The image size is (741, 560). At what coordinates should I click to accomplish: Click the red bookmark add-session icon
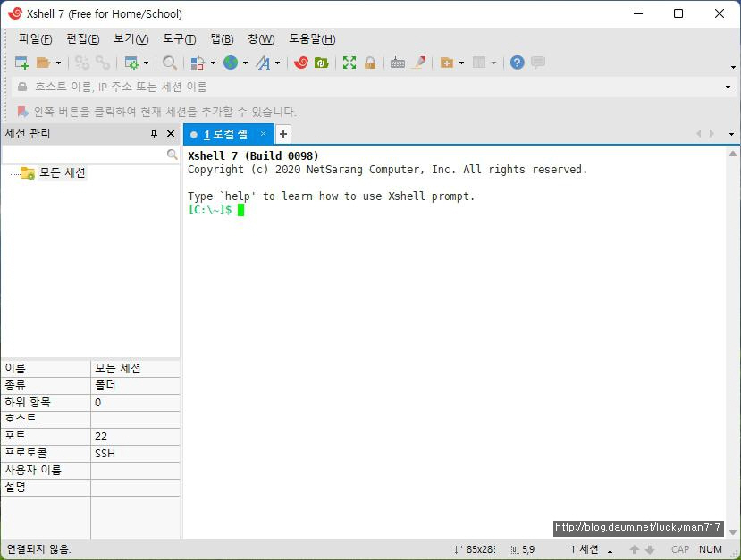pyautogui.click(x=22, y=112)
